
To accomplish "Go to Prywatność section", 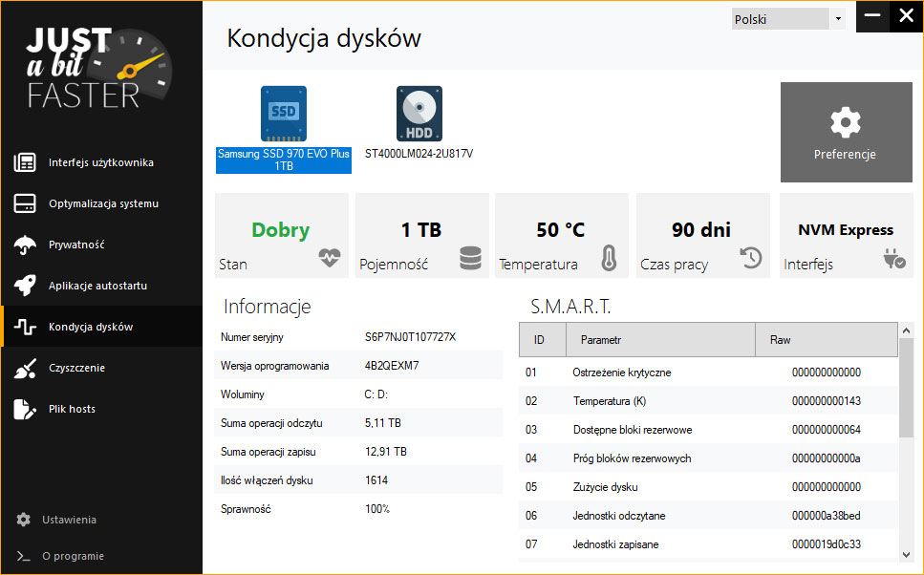I will coord(101,245).
